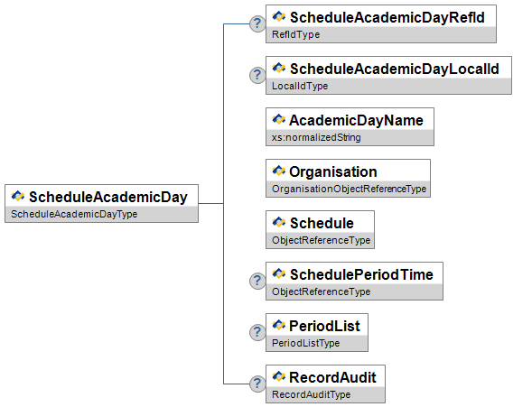Click the question mark beside RecordAudit

click(x=257, y=384)
